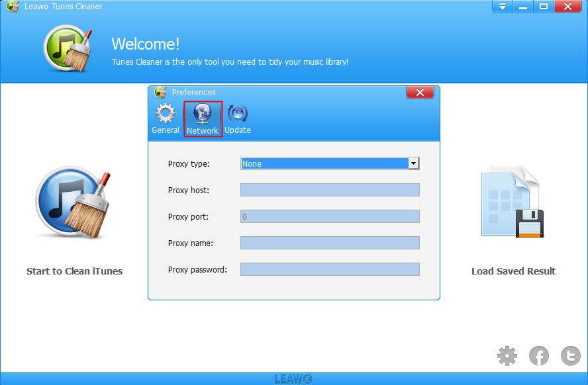Viewport: 588px width, 385px height.
Task: Close the Leawo Tunes Cleaner window
Action: (567, 7)
